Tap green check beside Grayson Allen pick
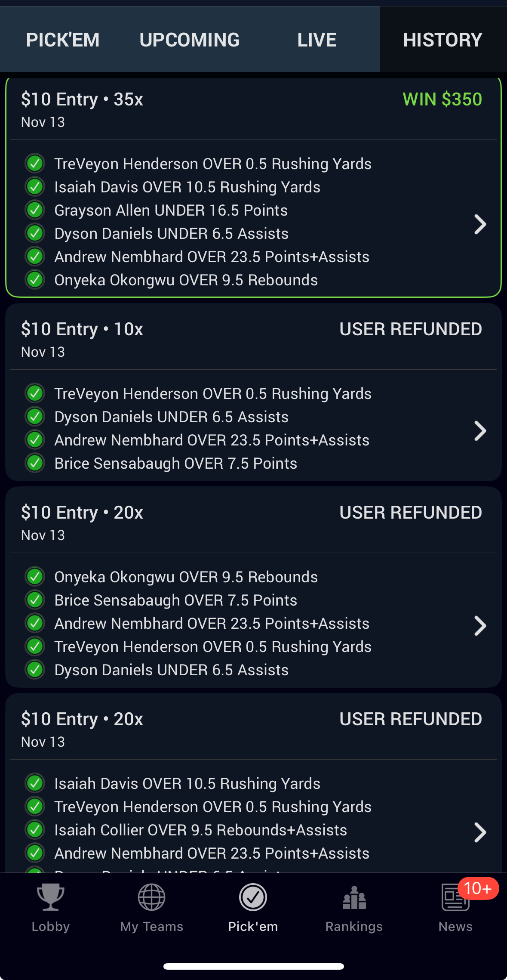 tap(35, 210)
